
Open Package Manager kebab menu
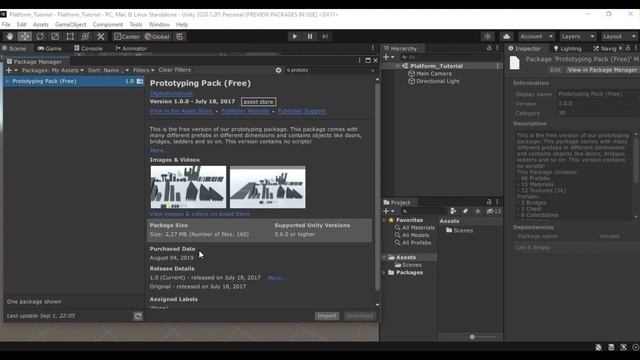tap(359, 60)
